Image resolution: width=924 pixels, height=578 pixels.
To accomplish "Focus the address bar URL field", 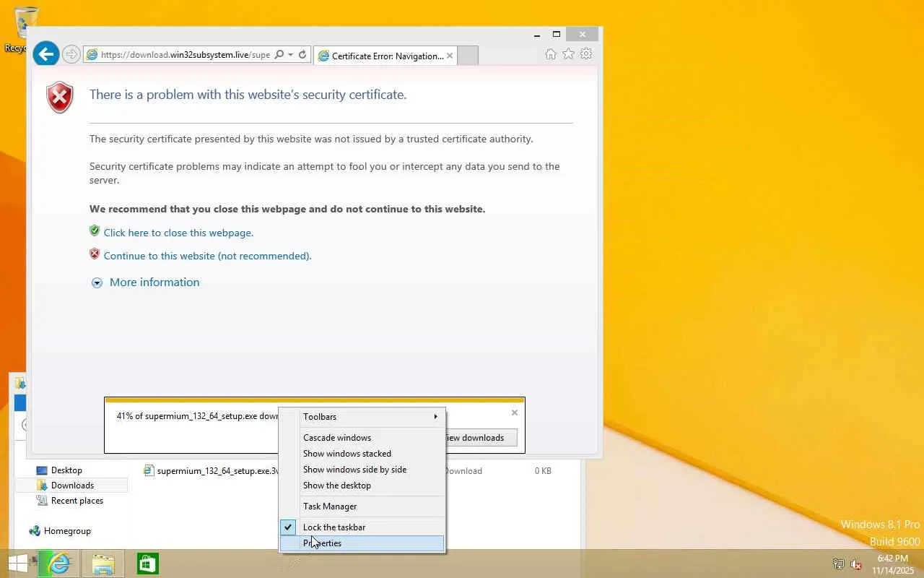I will 185,55.
